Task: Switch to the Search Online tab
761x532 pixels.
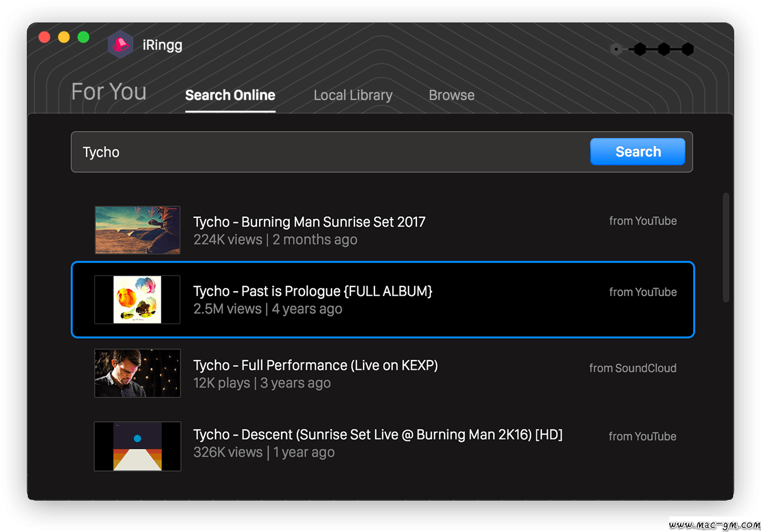Action: (230, 95)
